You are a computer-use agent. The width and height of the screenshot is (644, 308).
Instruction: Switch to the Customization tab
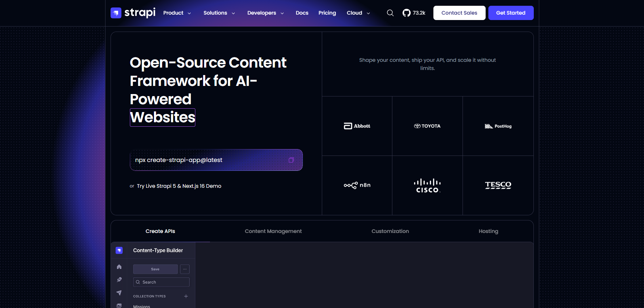pyautogui.click(x=390, y=231)
